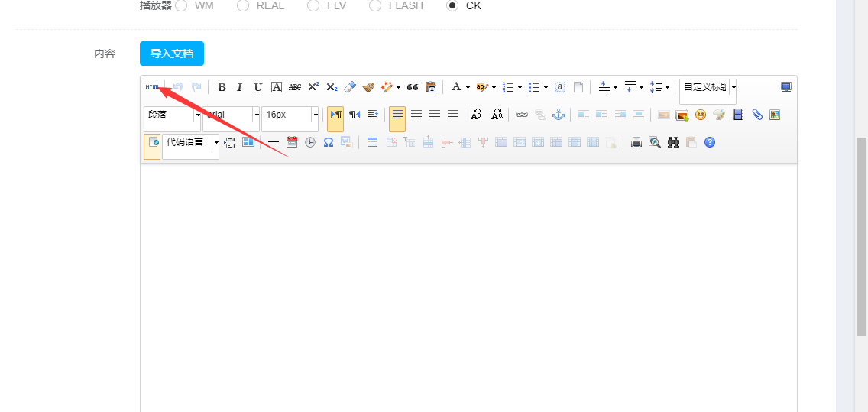Open HTML source view in the editor

pos(152,87)
